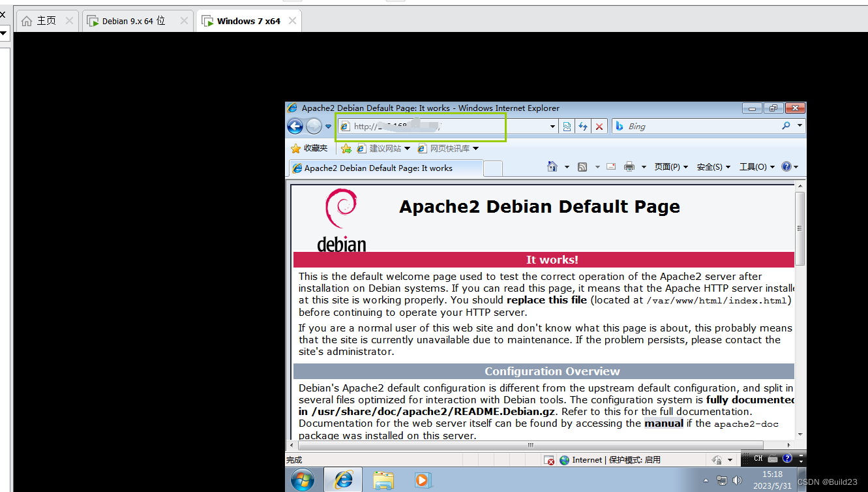Open the Windows Start orb
The width and height of the screenshot is (868, 492).
tap(303, 480)
